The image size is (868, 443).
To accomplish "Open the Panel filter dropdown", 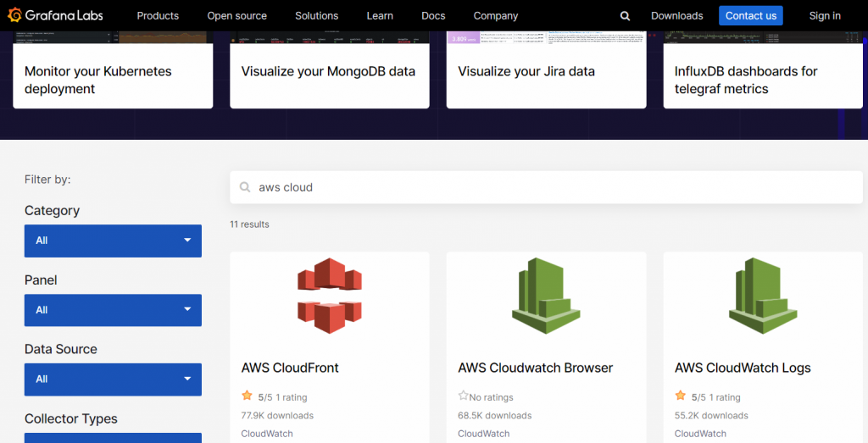I will tap(113, 310).
